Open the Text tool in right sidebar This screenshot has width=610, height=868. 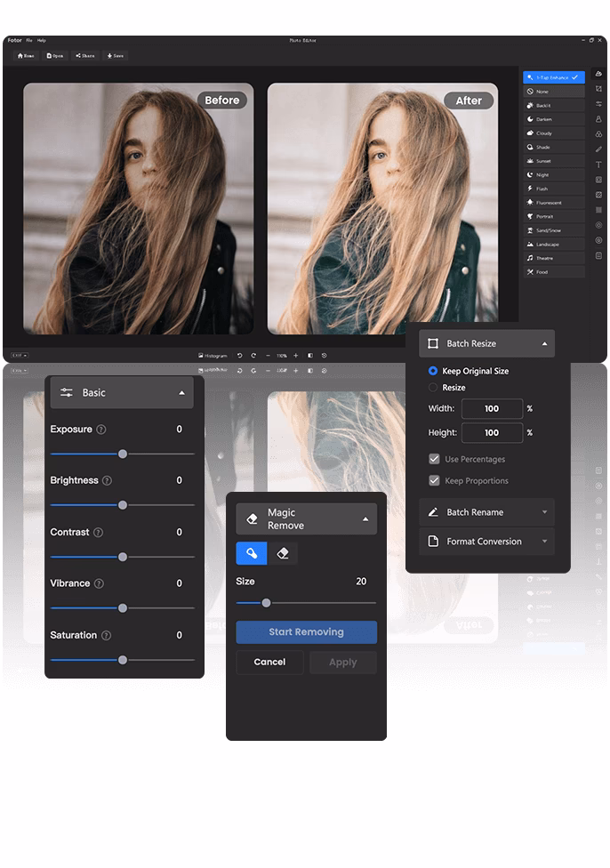tap(598, 165)
